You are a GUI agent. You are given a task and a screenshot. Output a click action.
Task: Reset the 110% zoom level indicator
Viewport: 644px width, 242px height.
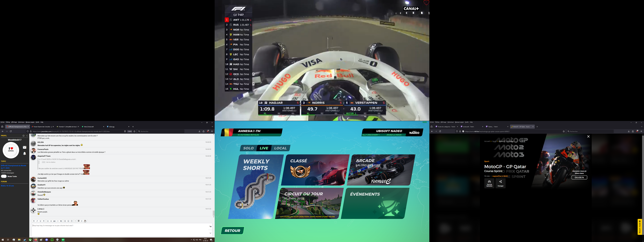(130, 131)
